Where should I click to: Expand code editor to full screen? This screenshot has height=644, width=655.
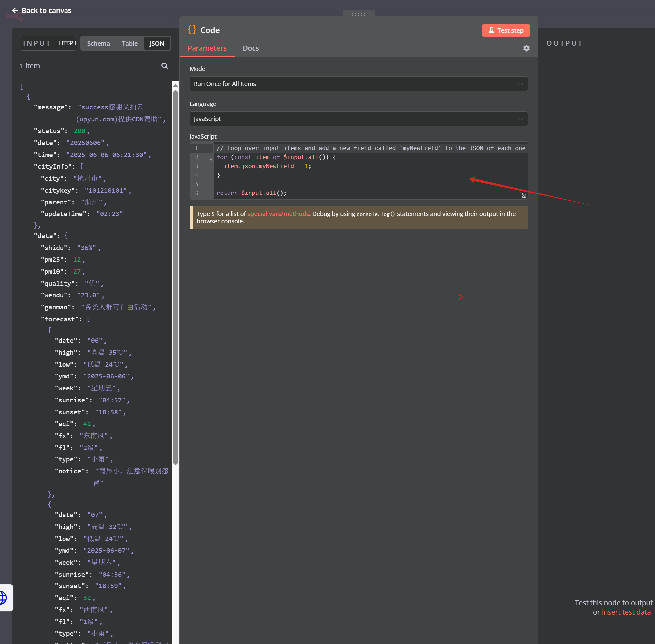pos(523,196)
